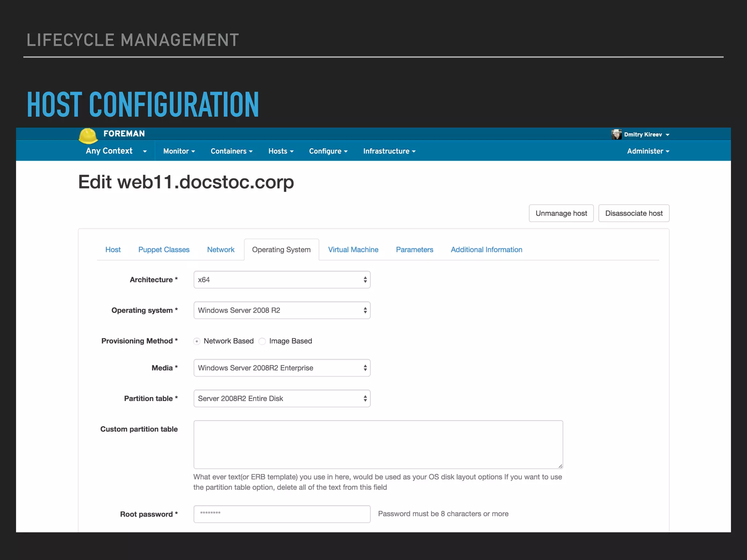Image resolution: width=747 pixels, height=560 pixels.
Task: Click the textarea resize handle corner
Action: pyautogui.click(x=560, y=466)
